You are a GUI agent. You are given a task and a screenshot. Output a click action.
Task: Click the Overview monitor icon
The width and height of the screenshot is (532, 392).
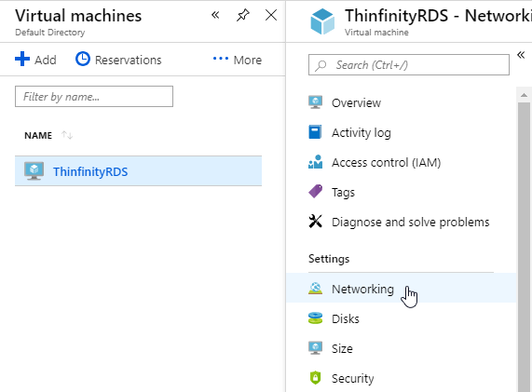coord(315,102)
